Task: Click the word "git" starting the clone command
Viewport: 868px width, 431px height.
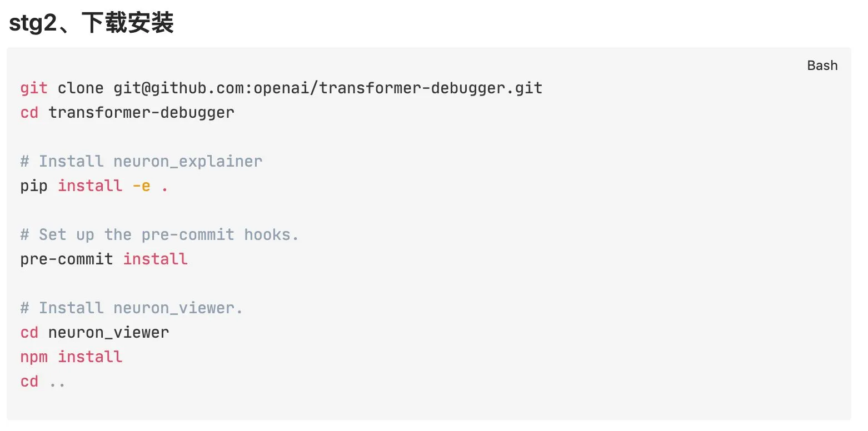Action: pos(34,88)
